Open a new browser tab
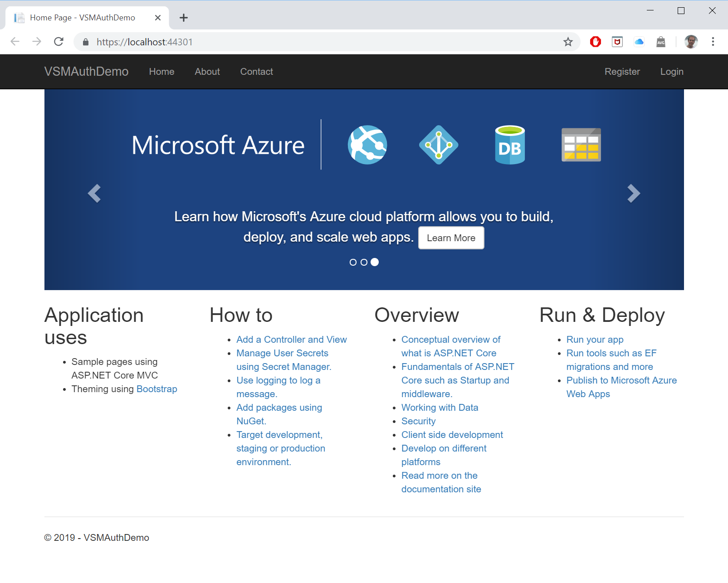 click(183, 18)
